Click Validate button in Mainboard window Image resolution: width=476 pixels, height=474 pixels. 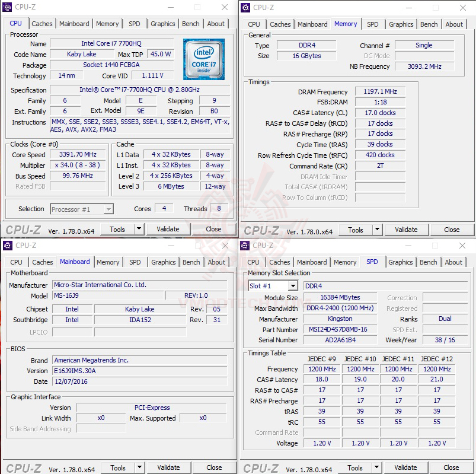(168, 467)
